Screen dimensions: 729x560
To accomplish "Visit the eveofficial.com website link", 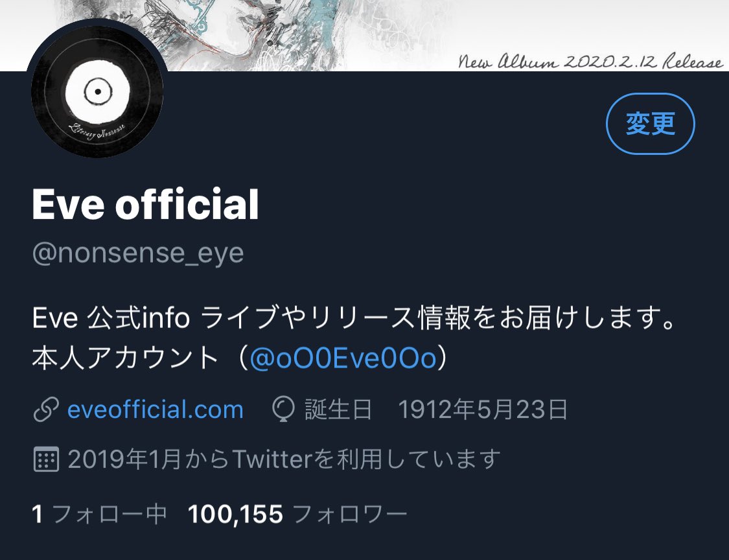I will click(x=156, y=410).
